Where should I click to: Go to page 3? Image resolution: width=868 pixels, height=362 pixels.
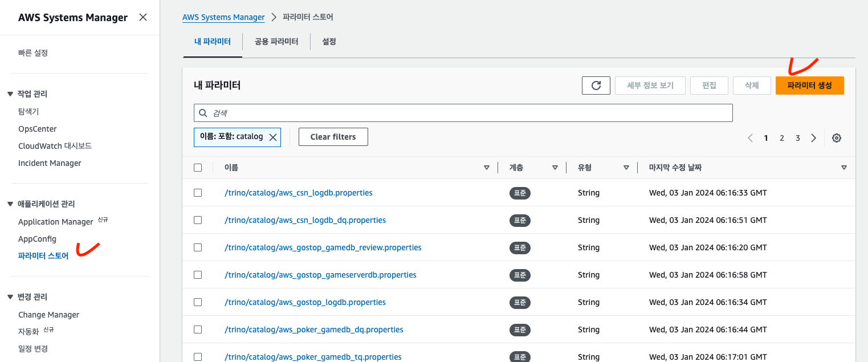798,138
